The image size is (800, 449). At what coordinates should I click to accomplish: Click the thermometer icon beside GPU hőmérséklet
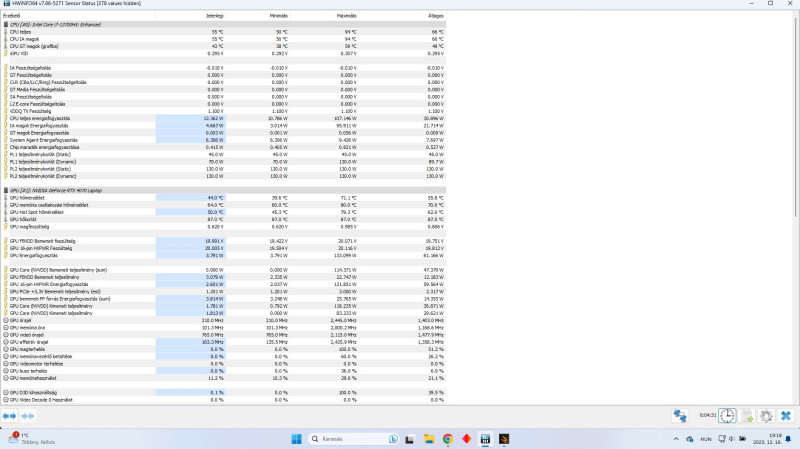click(6, 197)
